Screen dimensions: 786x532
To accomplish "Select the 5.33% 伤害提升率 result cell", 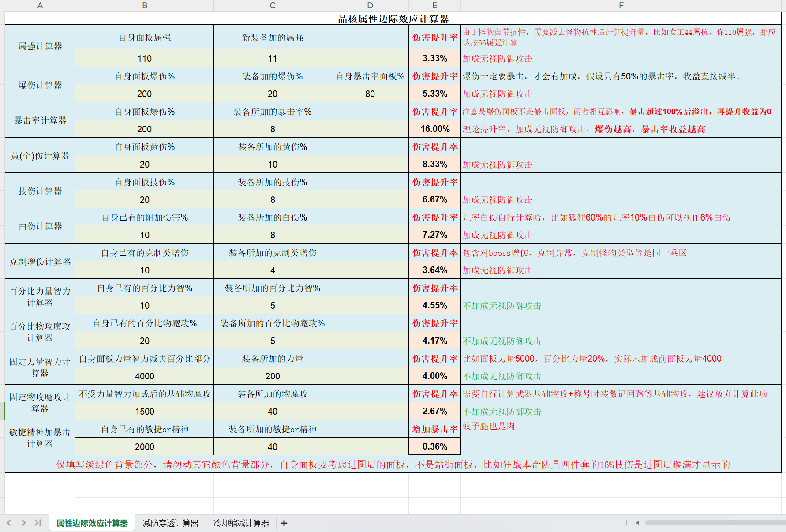I will pos(434,94).
